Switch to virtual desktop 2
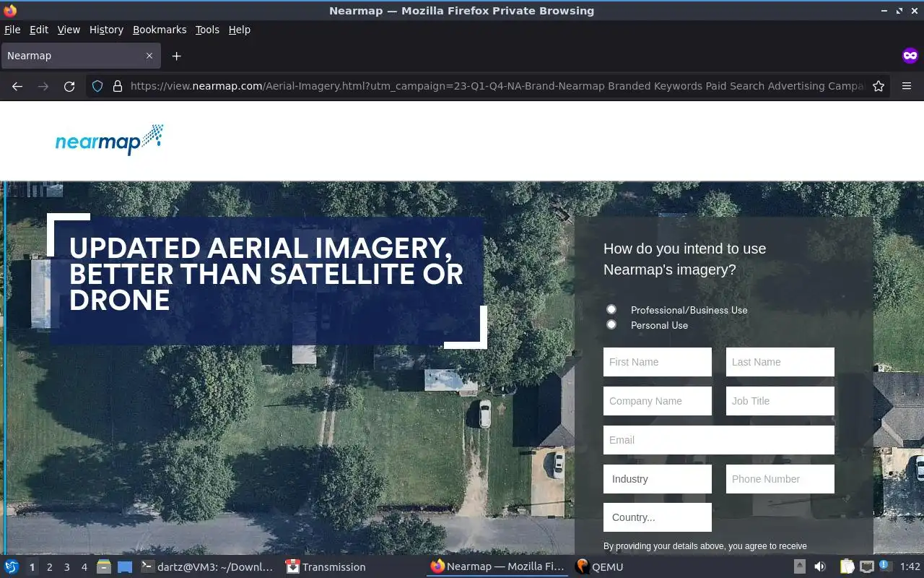 (50, 567)
